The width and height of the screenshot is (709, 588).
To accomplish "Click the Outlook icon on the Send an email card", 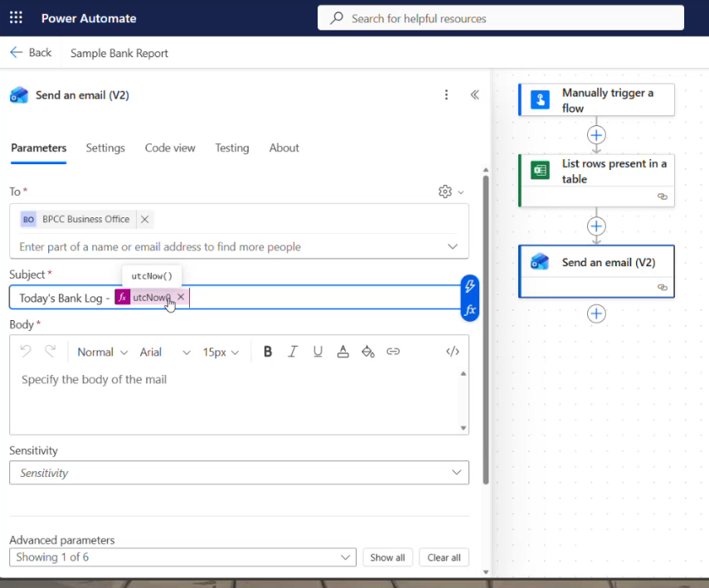I will point(540,261).
